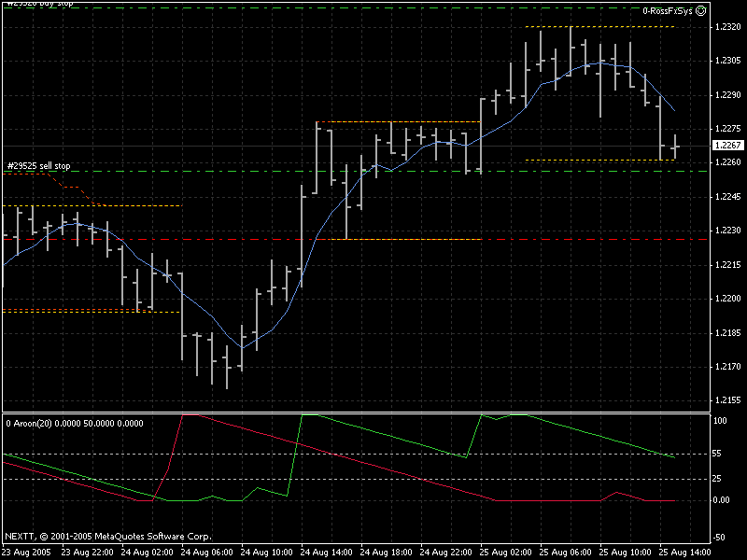Click the 1.2230 price scale label

pyautogui.click(x=726, y=231)
